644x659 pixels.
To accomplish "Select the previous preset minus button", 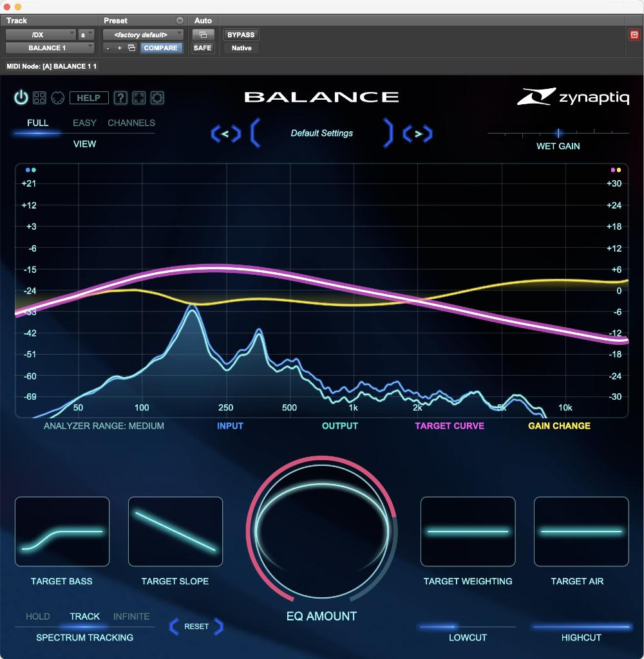I will tap(108, 48).
